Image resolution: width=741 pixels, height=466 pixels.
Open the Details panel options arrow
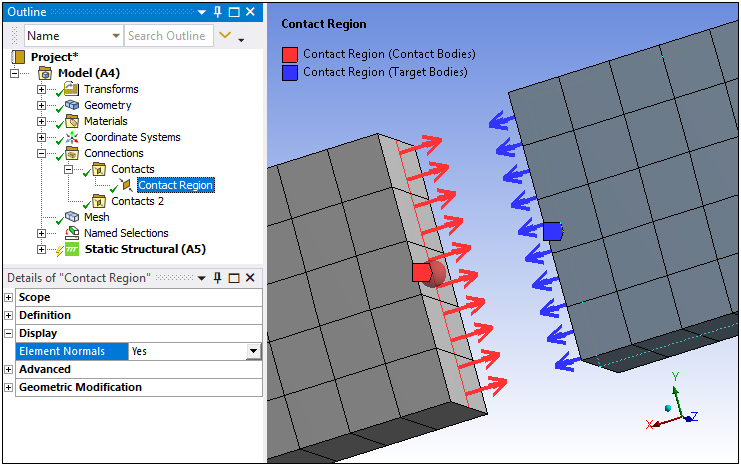pyautogui.click(x=202, y=278)
